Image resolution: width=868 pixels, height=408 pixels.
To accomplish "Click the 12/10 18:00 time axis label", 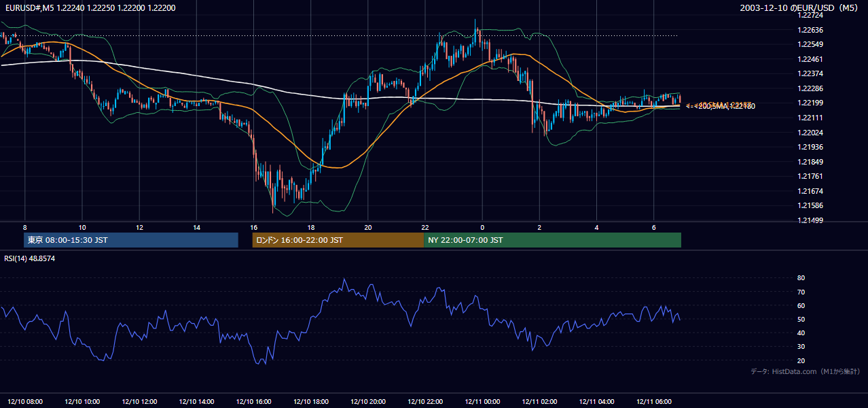I will click(311, 402).
